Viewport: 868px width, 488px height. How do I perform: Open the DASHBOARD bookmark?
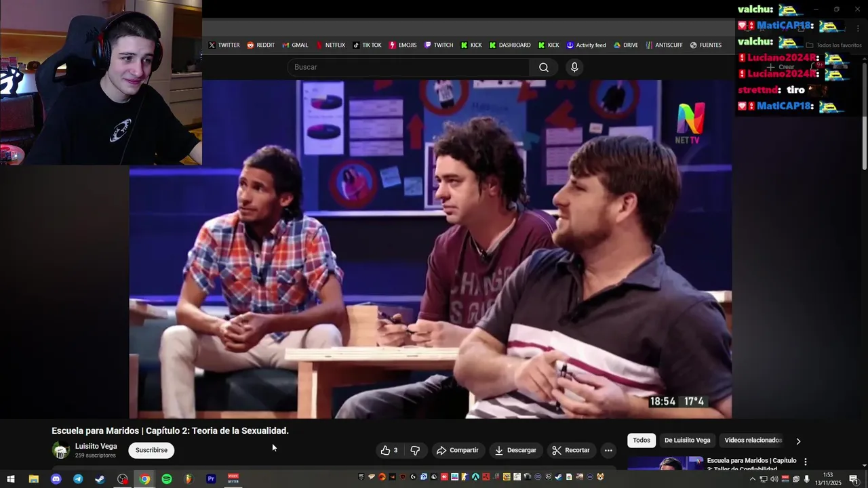tap(510, 45)
